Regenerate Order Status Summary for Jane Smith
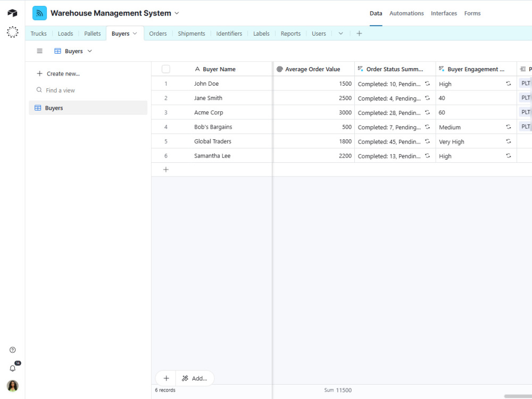The height and width of the screenshot is (399, 532). tap(428, 98)
